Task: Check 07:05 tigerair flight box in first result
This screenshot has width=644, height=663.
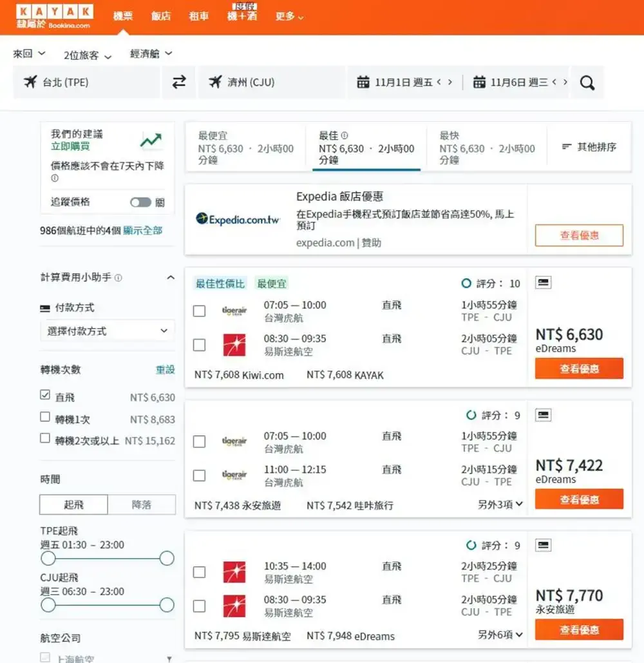Action: pyautogui.click(x=199, y=311)
